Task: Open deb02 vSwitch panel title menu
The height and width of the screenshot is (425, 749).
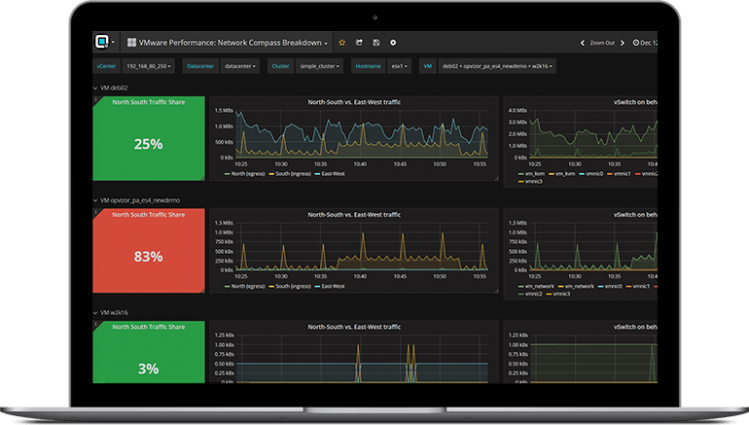Action: pos(635,102)
